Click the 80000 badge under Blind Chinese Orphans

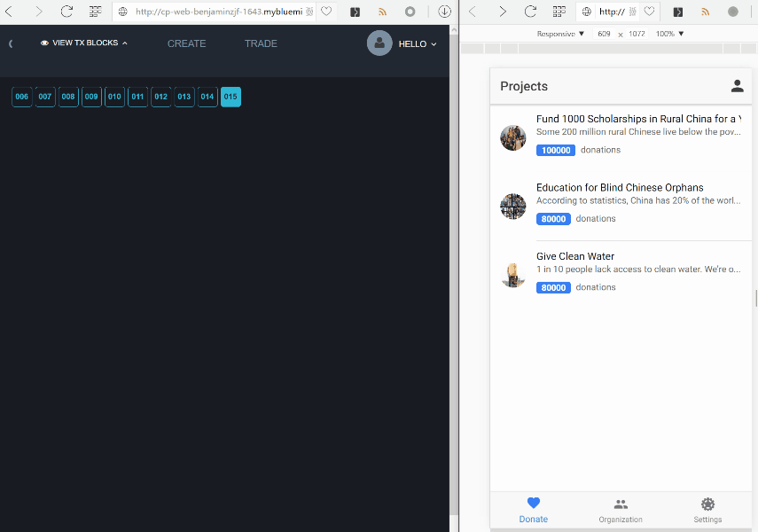click(553, 219)
